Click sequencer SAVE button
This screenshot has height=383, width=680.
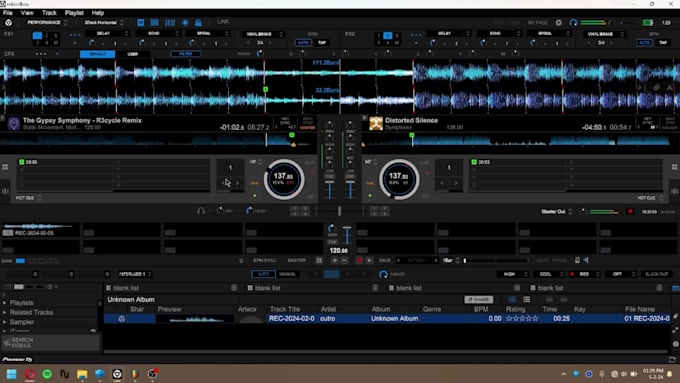click(x=385, y=260)
